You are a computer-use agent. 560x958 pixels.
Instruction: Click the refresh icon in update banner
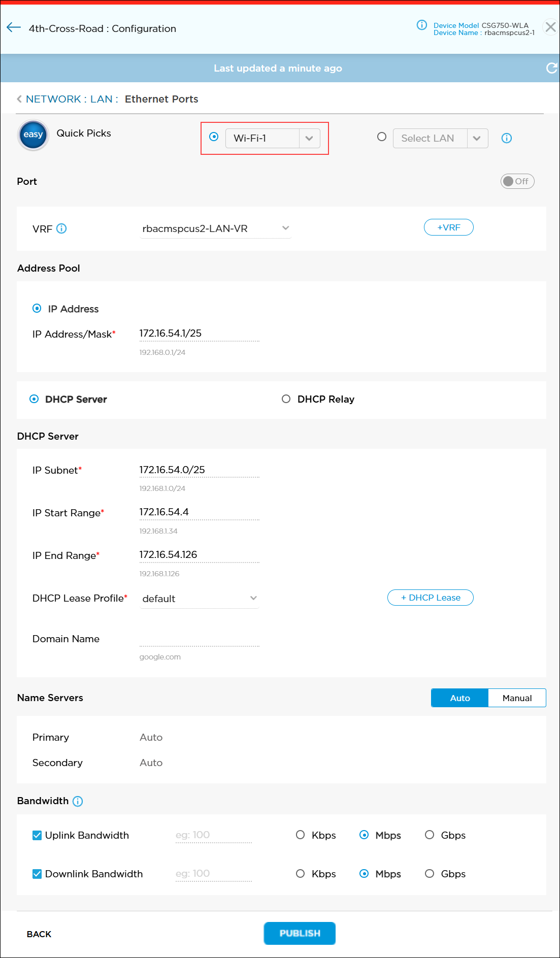(551, 68)
